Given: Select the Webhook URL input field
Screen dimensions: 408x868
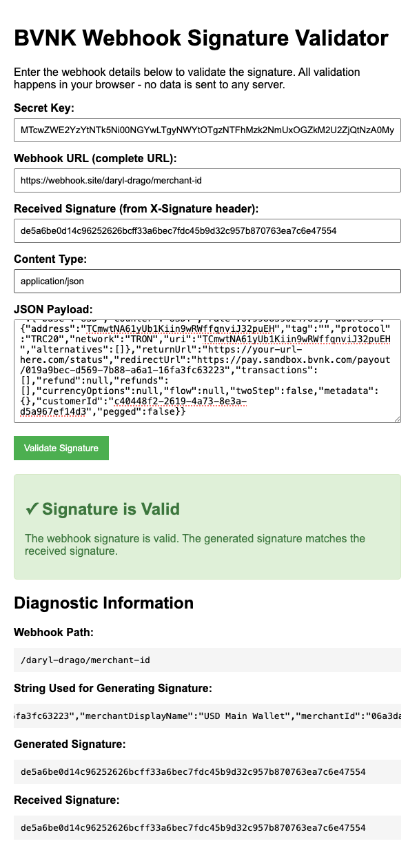Looking at the screenshot, I should 204,180.
